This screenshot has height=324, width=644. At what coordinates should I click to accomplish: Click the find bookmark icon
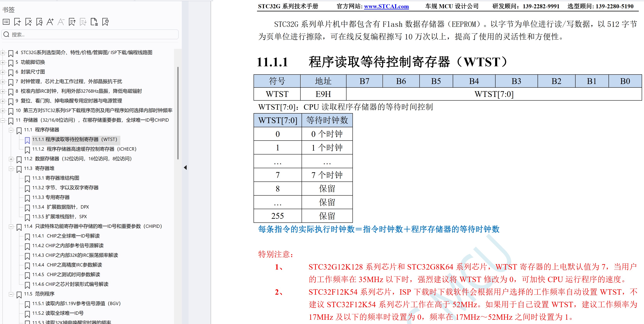point(39,22)
